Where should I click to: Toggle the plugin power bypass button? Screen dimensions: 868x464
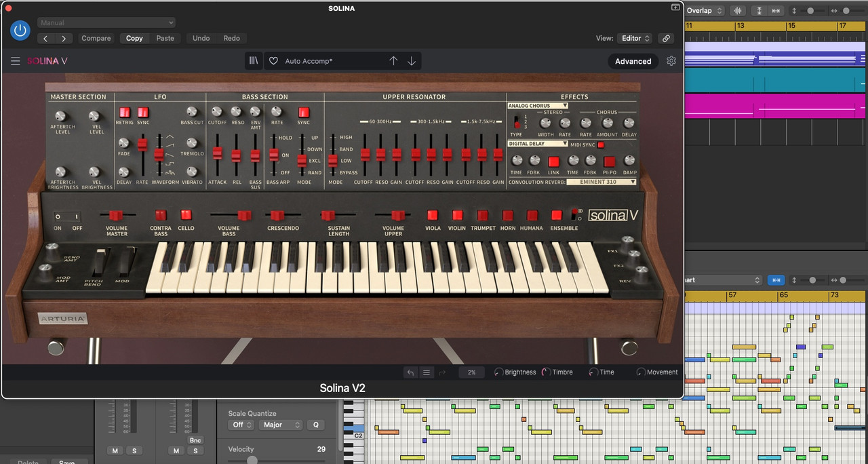[20, 31]
